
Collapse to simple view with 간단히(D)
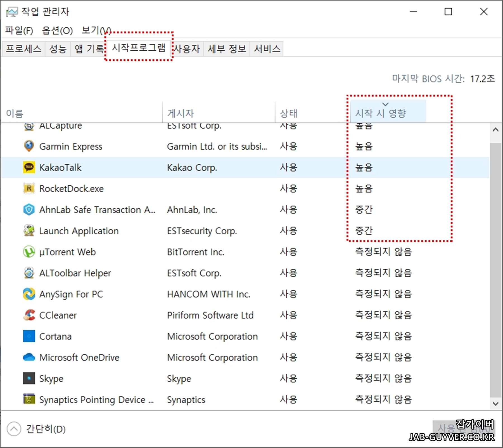[36, 429]
